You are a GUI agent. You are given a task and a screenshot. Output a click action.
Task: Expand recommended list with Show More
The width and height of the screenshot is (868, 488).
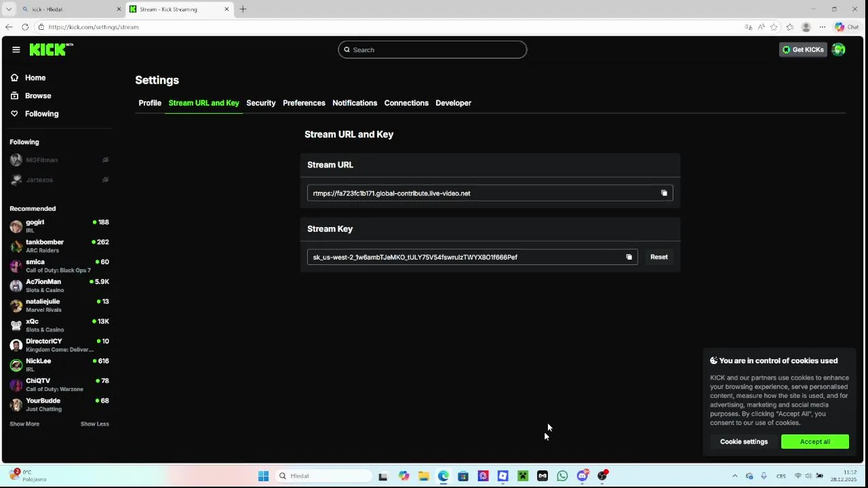click(x=24, y=424)
